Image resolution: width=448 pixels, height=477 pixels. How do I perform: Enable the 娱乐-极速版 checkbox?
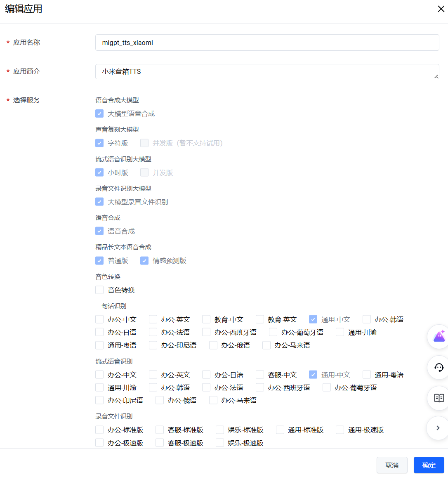click(219, 443)
